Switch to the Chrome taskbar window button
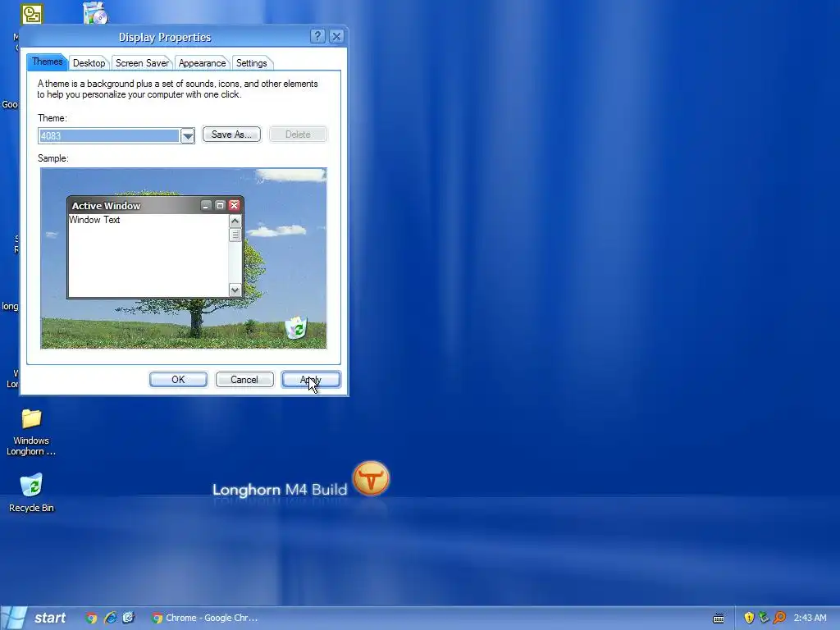 tap(204, 618)
